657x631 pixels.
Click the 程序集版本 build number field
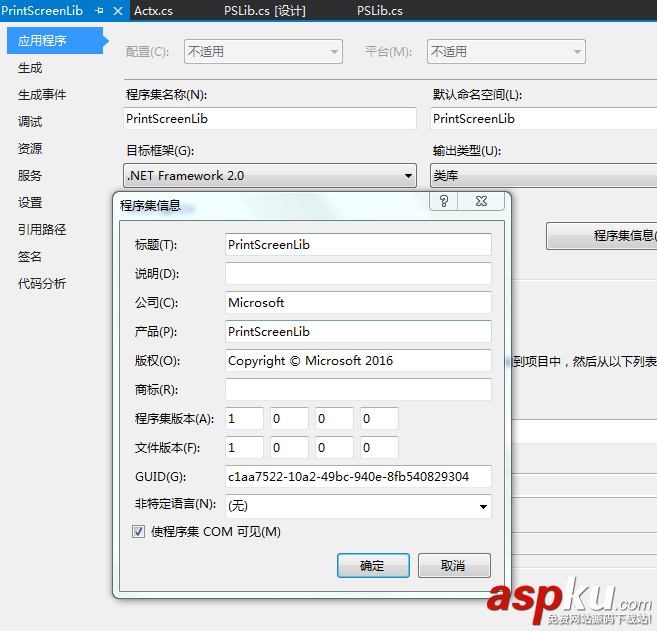click(334, 419)
